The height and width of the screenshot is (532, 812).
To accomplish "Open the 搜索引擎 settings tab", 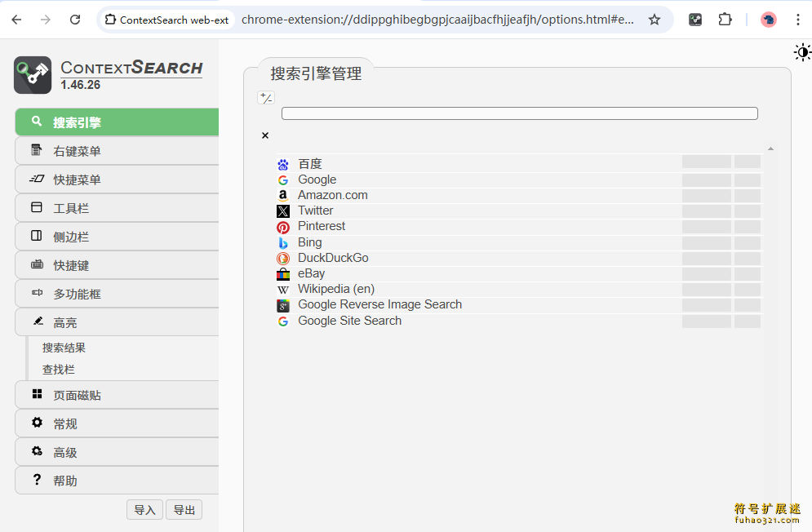I will coord(117,122).
